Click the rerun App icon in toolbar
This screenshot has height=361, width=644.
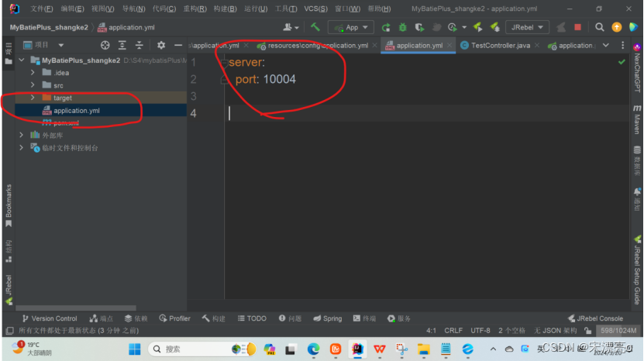click(386, 27)
